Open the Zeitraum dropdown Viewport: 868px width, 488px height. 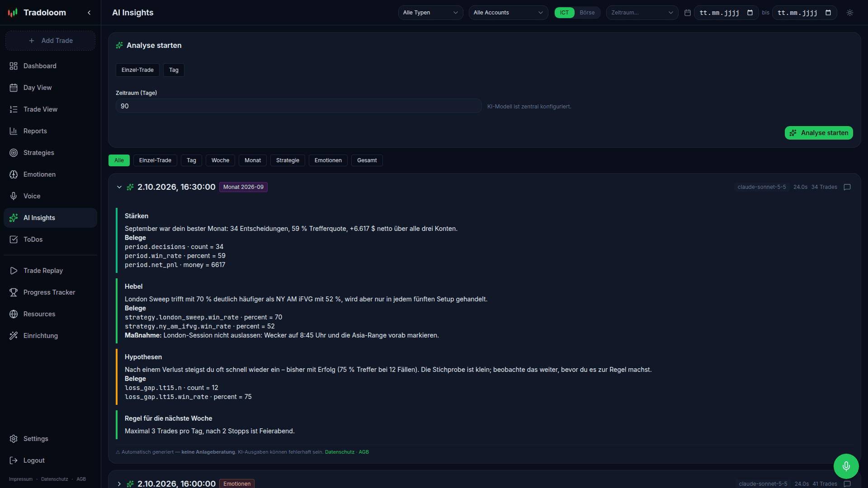pos(642,13)
